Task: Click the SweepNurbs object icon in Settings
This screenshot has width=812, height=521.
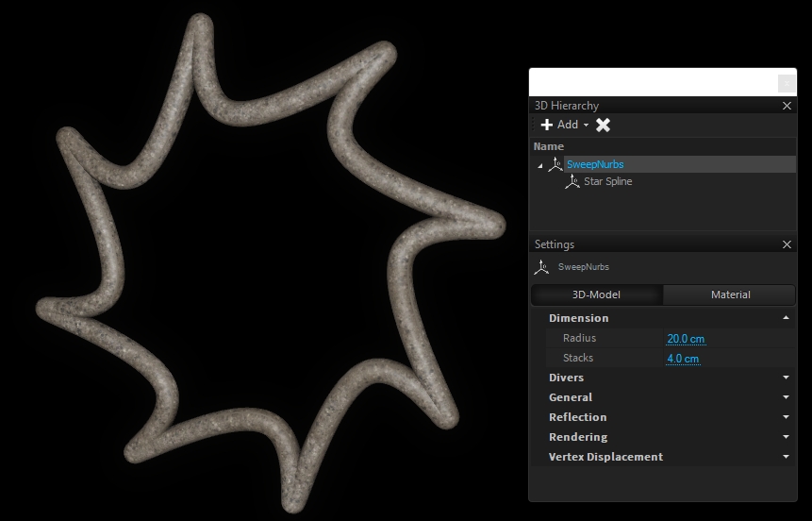Action: coord(541,267)
